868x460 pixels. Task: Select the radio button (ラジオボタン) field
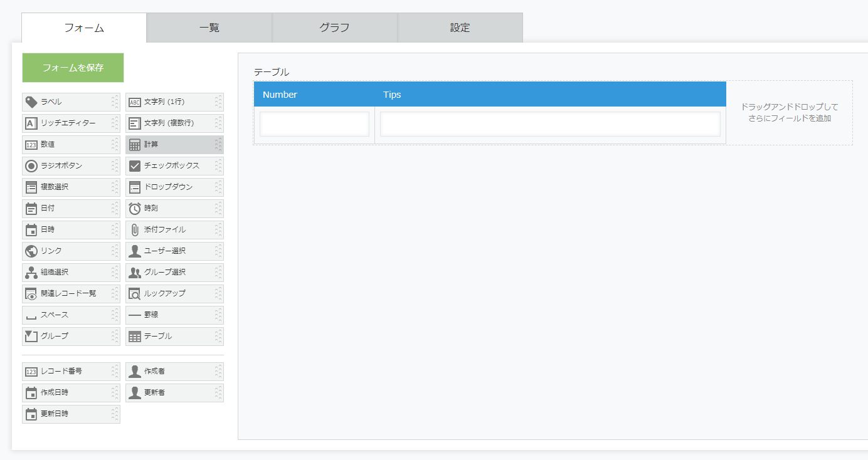pyautogui.click(x=70, y=166)
